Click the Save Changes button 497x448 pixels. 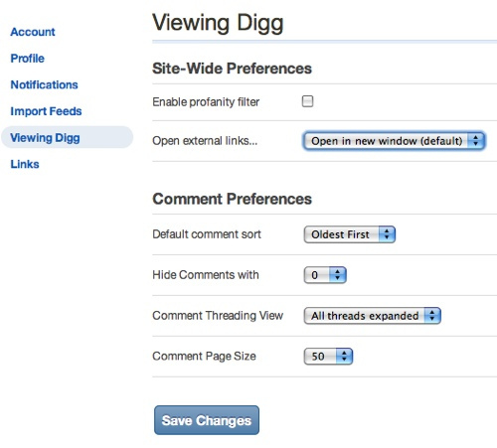click(x=207, y=420)
